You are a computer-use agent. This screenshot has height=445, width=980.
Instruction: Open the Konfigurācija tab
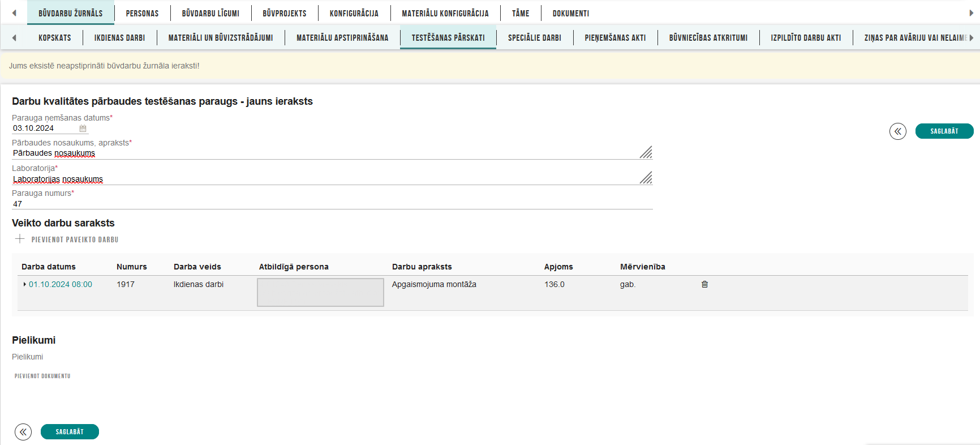[354, 13]
